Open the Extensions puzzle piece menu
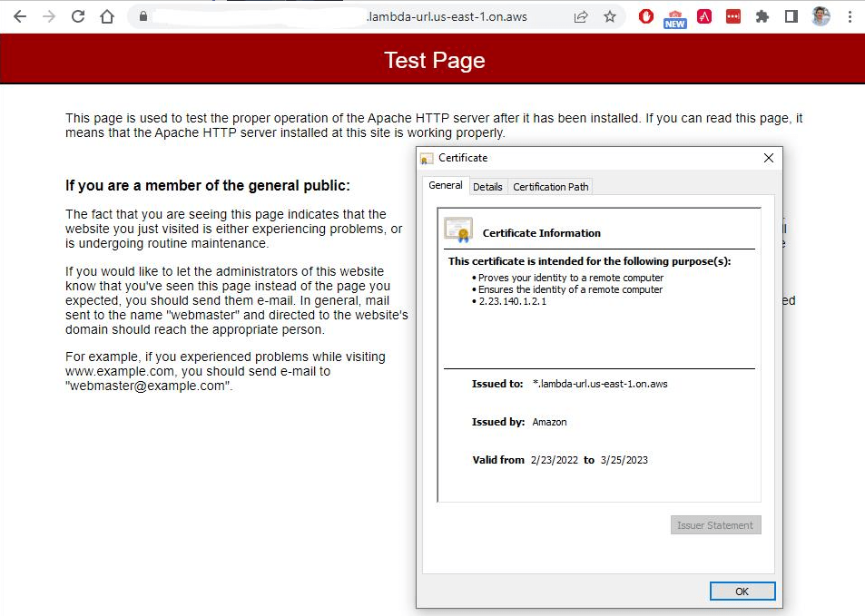 point(762,16)
